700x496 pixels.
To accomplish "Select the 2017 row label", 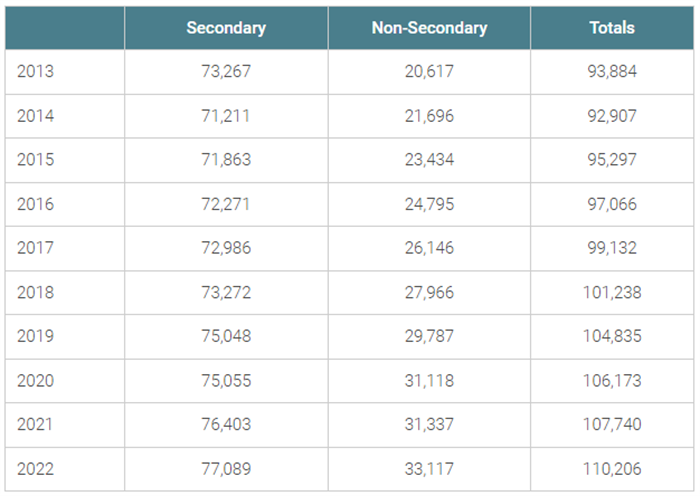I will pyautogui.click(x=35, y=248).
